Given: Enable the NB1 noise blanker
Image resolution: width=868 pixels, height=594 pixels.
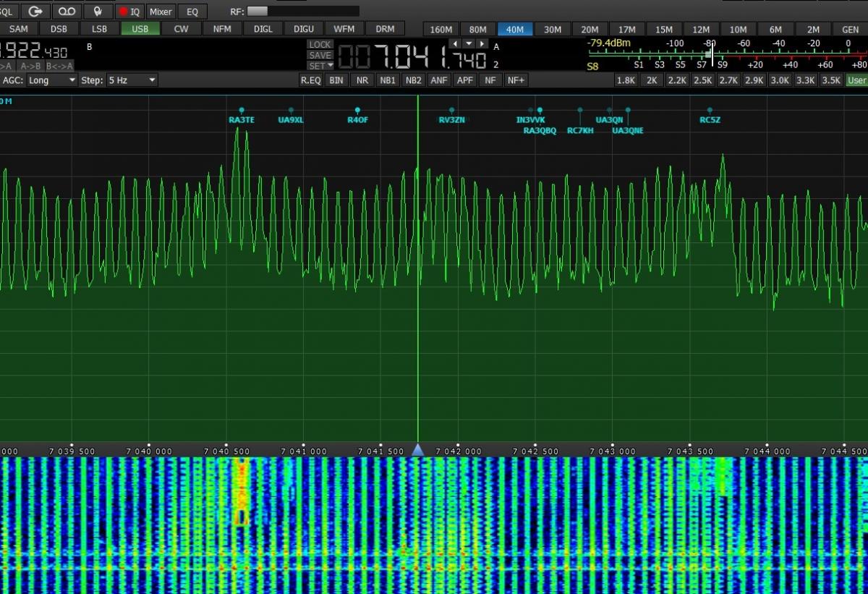Looking at the screenshot, I should point(388,80).
